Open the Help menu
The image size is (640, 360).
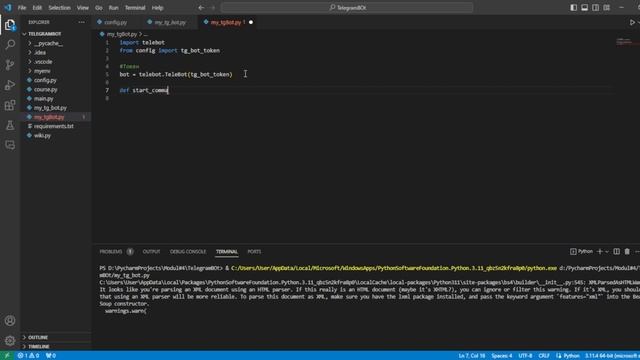coord(157,7)
